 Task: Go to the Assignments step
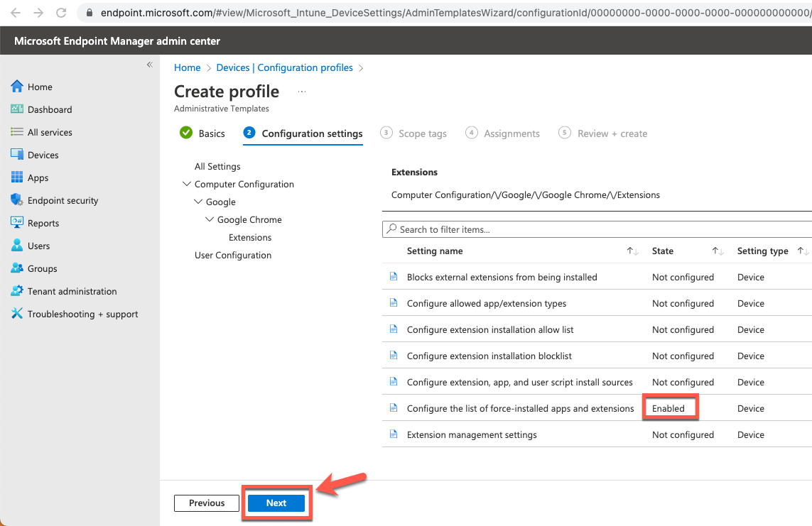click(502, 133)
